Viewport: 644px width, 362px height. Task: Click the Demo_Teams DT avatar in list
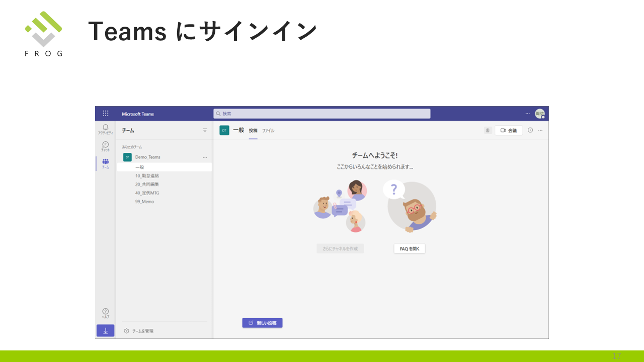pyautogui.click(x=127, y=157)
